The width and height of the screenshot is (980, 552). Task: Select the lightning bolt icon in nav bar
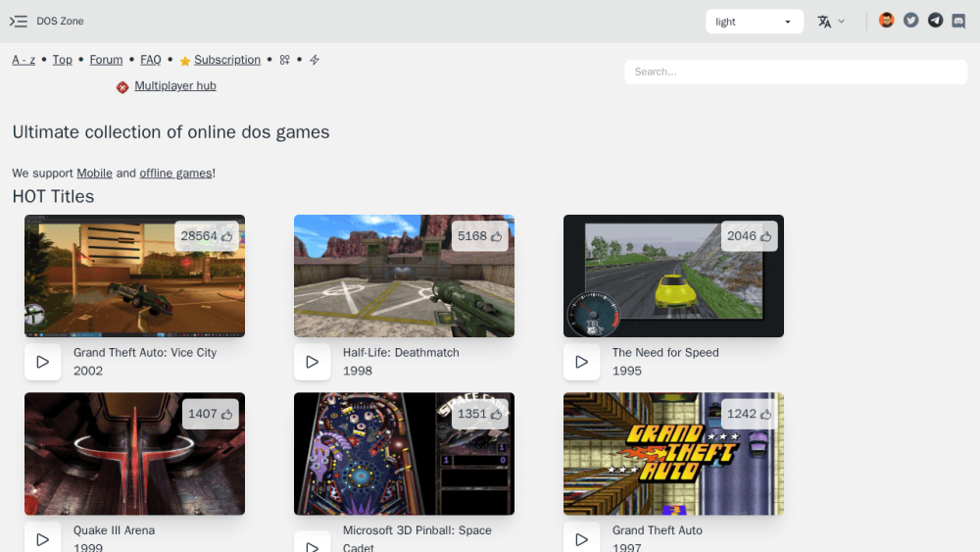coord(315,60)
